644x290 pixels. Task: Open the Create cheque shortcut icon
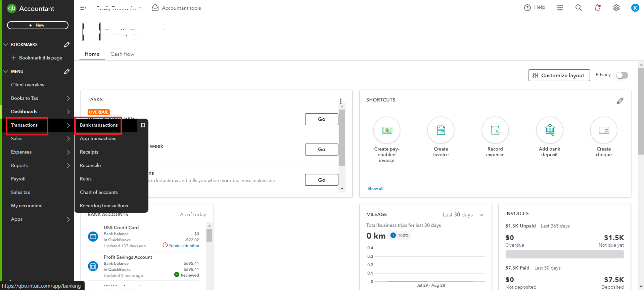click(x=603, y=130)
